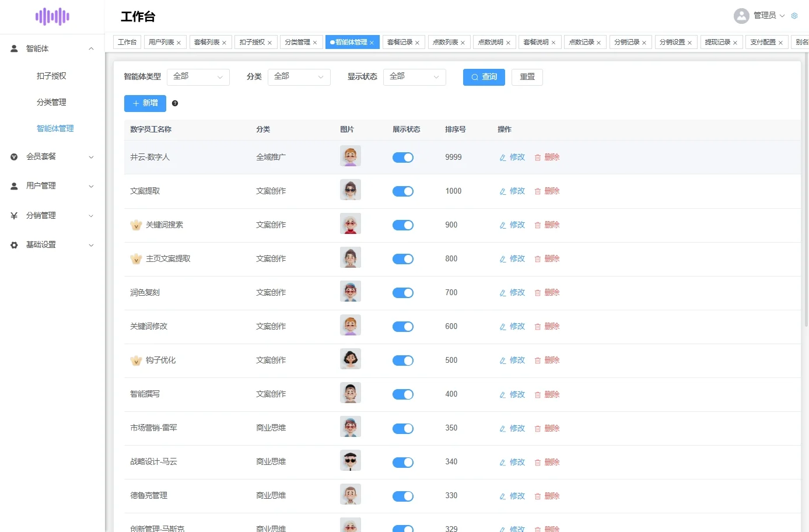
Task: Click the help question-mark icon next to 新增
Action: (175, 103)
